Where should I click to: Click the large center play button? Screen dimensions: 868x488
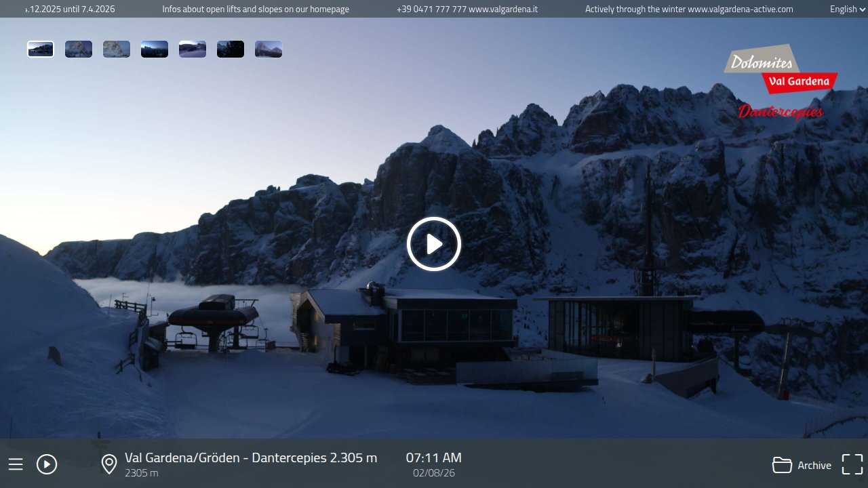[x=434, y=244]
